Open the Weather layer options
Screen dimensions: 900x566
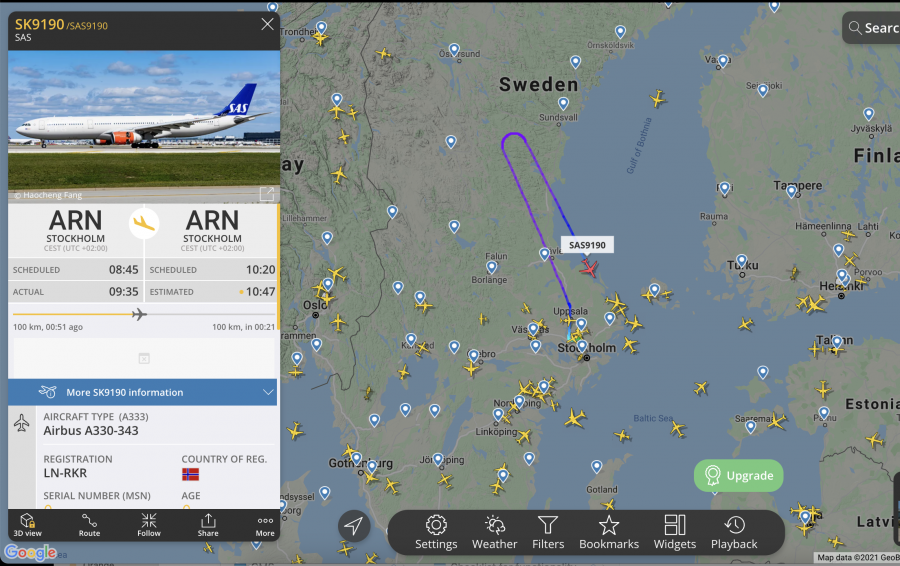(x=494, y=533)
